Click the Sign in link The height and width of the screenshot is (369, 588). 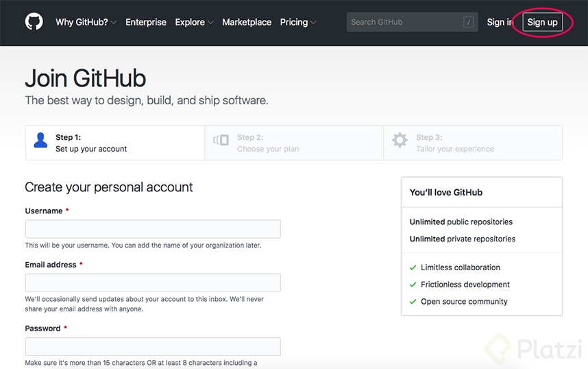tap(500, 22)
